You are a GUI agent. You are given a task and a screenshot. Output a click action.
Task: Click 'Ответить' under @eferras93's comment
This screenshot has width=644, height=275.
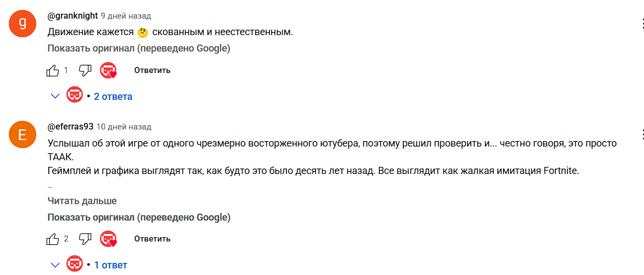click(x=152, y=239)
